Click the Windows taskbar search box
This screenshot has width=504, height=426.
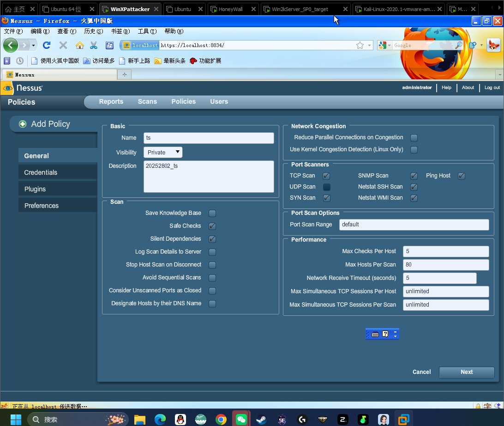click(x=78, y=419)
